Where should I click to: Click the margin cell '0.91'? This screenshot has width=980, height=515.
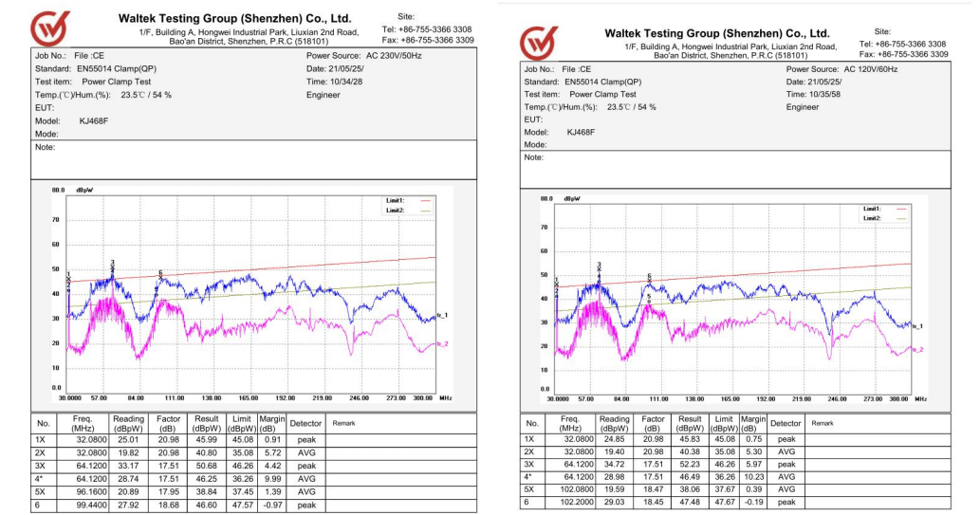272,440
